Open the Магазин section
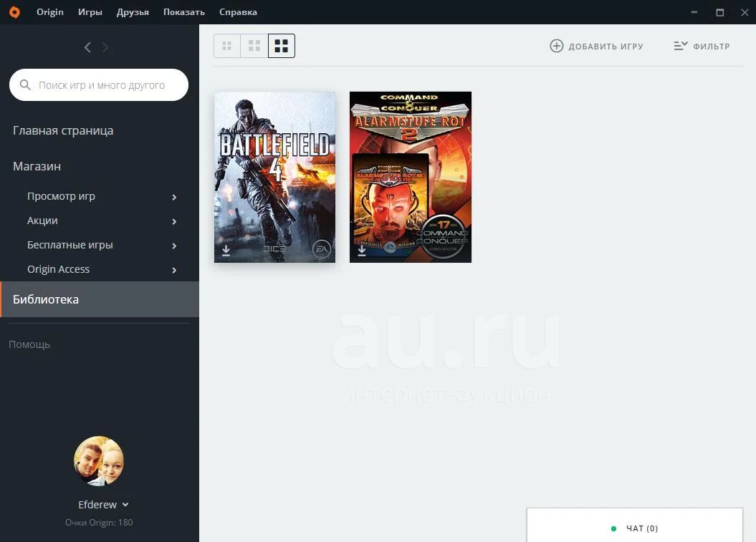Screen dimensions: 756x542 point(37,166)
